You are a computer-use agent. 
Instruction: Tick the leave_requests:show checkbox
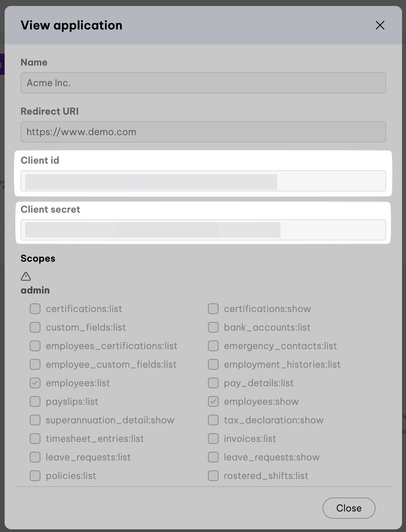[x=213, y=457]
